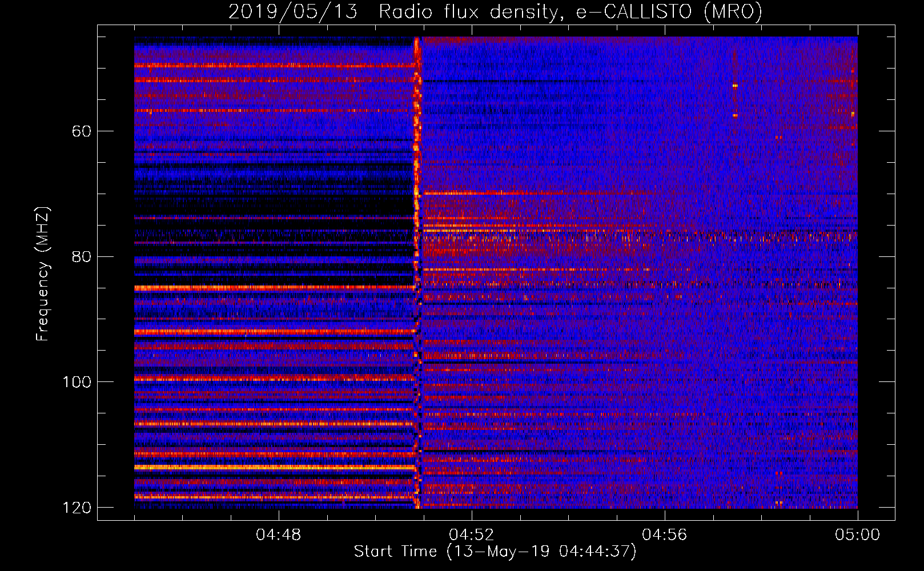Image resolution: width=924 pixels, height=571 pixels.
Task: Click the 80 frequency tick label
Action: click(82, 256)
